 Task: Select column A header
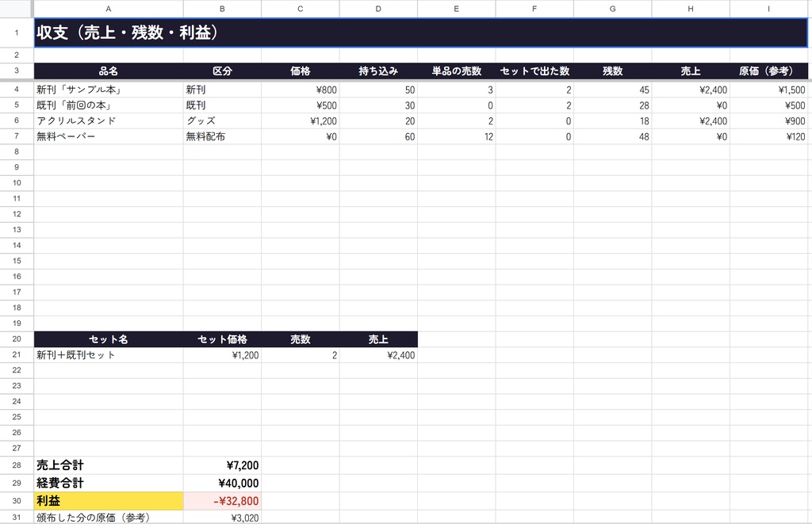[x=108, y=9]
